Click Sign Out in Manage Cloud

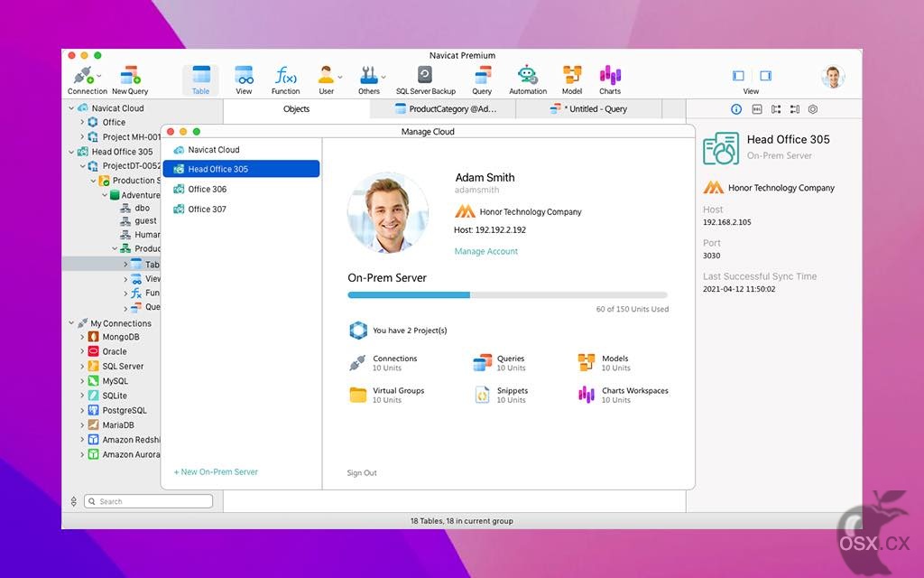pyautogui.click(x=362, y=473)
